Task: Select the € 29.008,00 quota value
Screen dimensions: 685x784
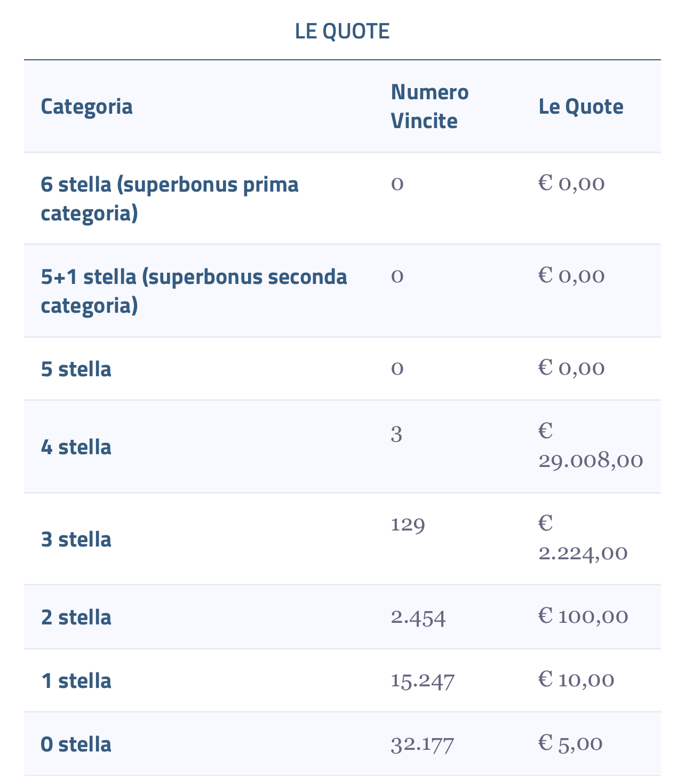Action: (x=591, y=446)
